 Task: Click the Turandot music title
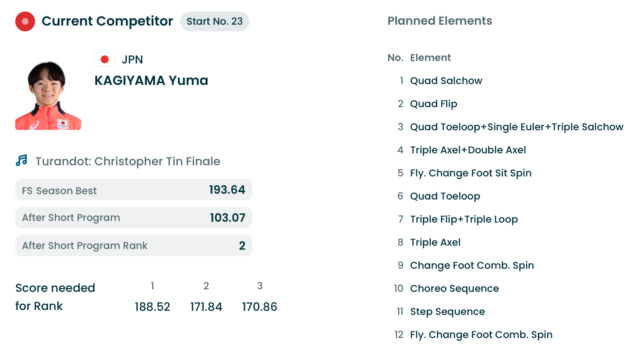(128, 161)
